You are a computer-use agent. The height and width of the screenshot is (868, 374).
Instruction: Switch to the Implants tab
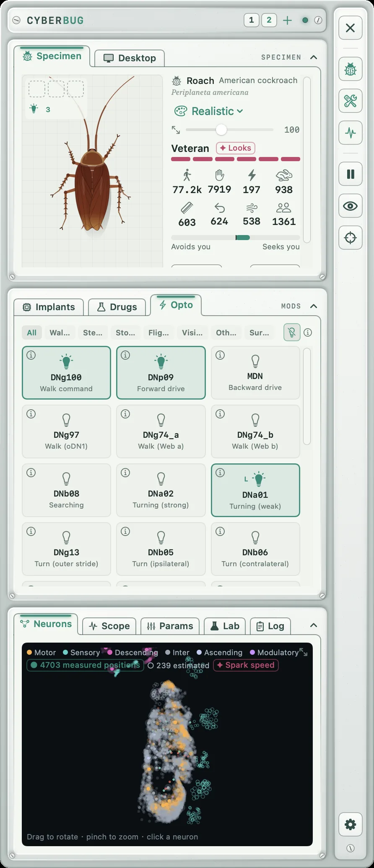[49, 307]
